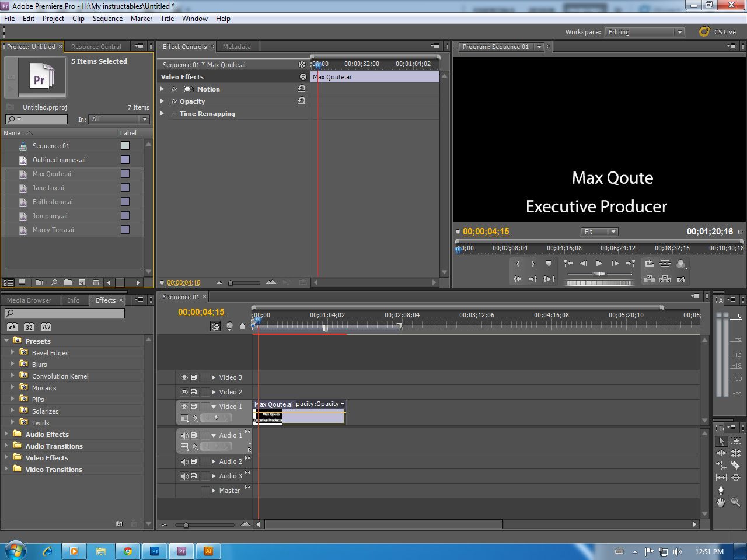Open the CS Live button
This screenshot has width=747, height=560.
(718, 32)
